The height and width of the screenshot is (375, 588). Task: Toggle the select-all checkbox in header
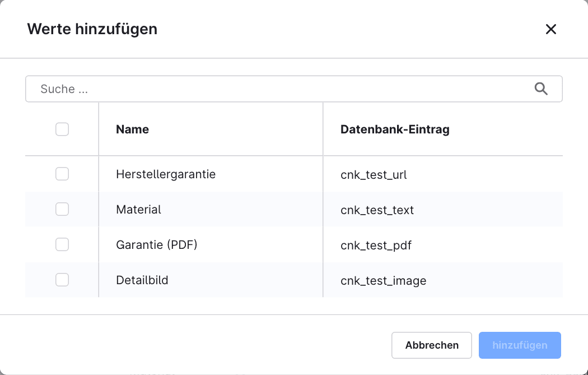coord(62,129)
